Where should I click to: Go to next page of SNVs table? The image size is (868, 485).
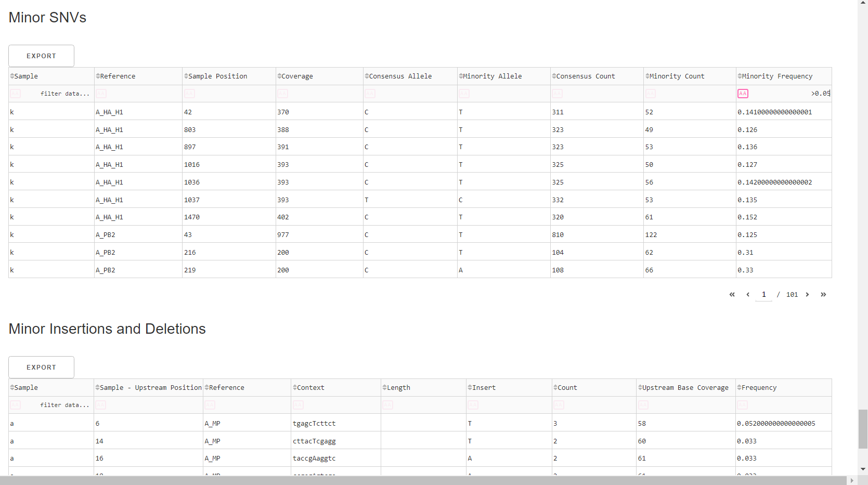click(807, 295)
